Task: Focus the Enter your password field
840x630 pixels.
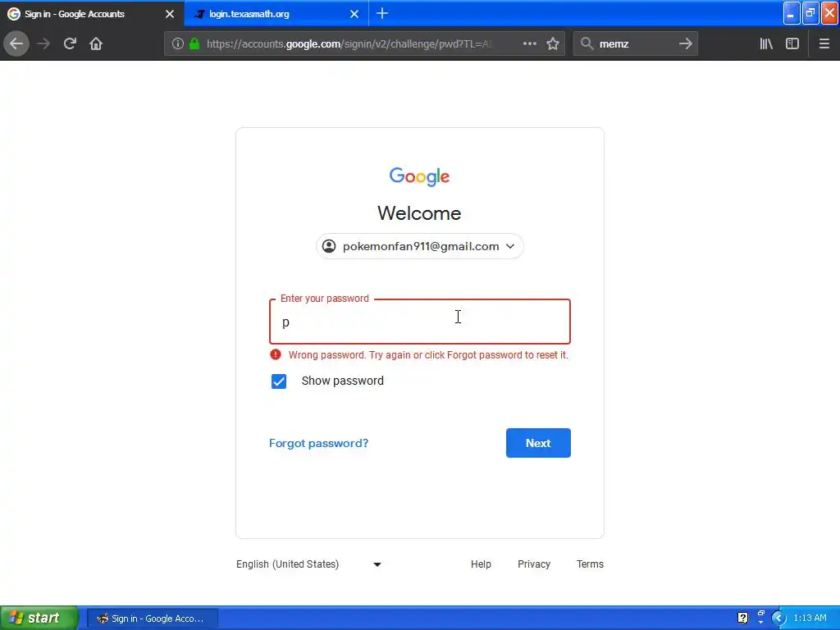Action: (x=419, y=322)
